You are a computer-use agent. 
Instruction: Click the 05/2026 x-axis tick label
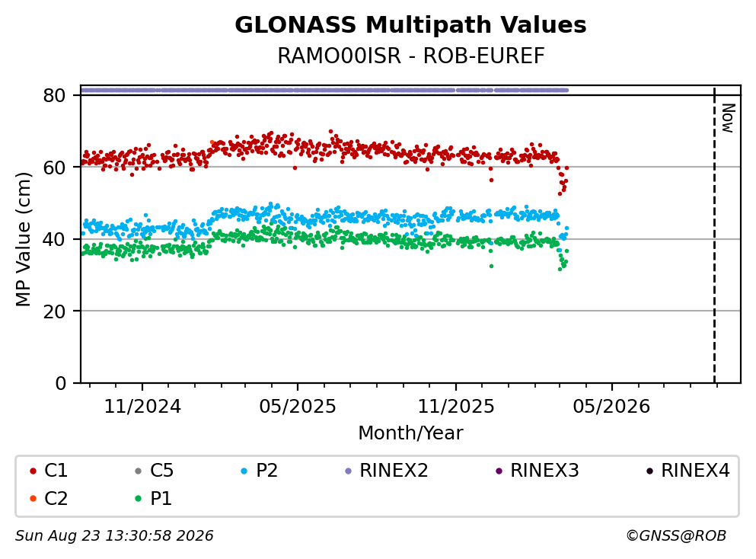click(611, 407)
